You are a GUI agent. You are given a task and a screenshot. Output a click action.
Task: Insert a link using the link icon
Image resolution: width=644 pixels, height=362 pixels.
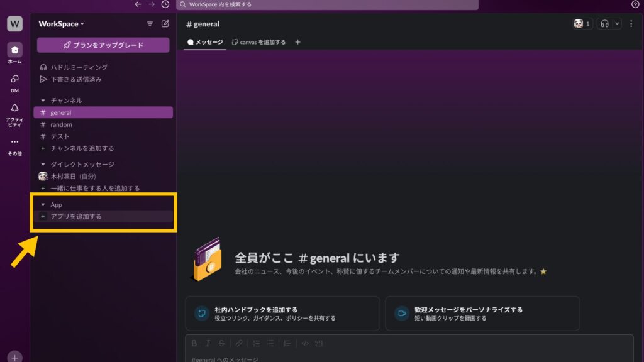238,343
